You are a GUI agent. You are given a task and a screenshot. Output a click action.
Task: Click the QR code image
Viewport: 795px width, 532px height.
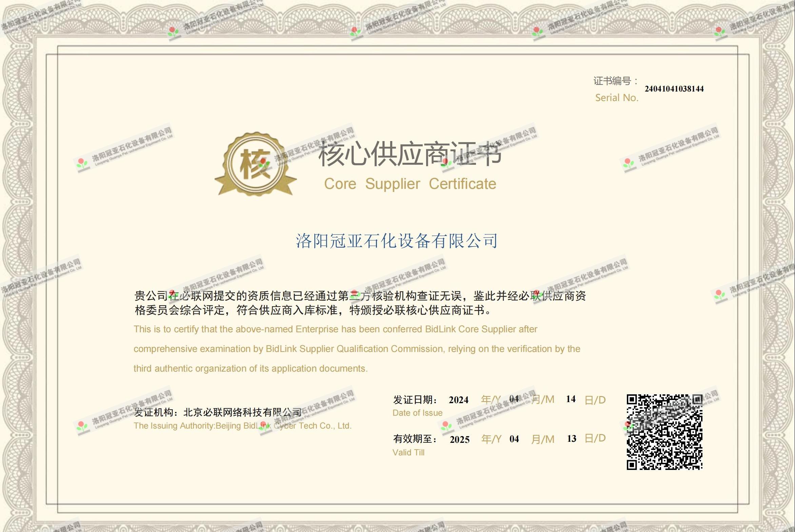tap(664, 432)
